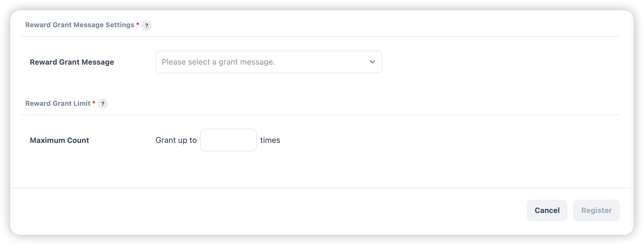Image resolution: width=644 pixels, height=245 pixels.
Task: Click the Register button
Action: [596, 210]
